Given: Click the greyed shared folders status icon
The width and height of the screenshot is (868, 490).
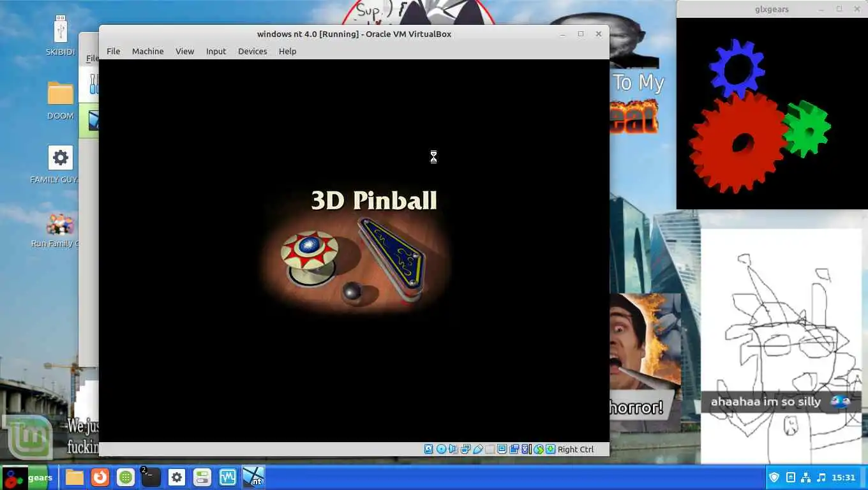Looking at the screenshot, I should pos(490,449).
